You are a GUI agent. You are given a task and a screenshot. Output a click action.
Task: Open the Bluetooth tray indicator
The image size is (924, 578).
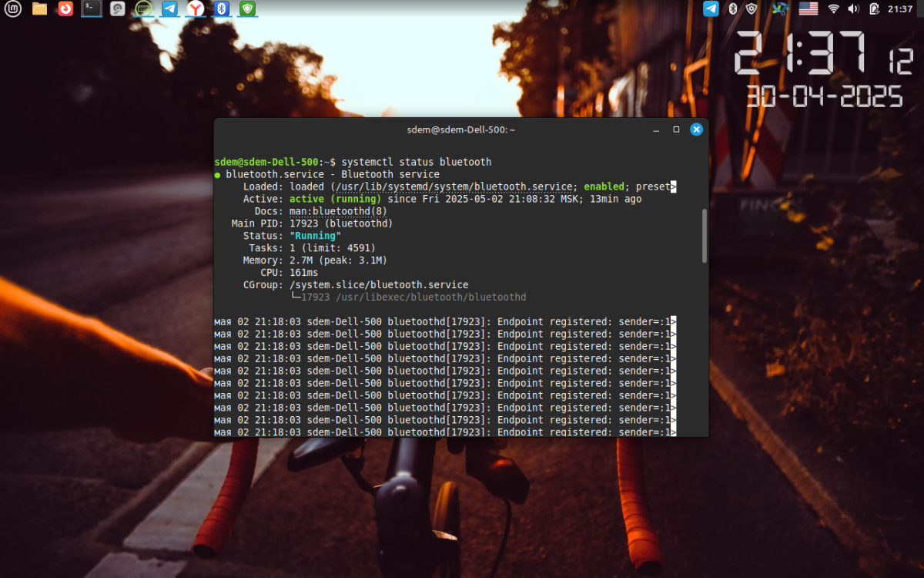pos(733,8)
